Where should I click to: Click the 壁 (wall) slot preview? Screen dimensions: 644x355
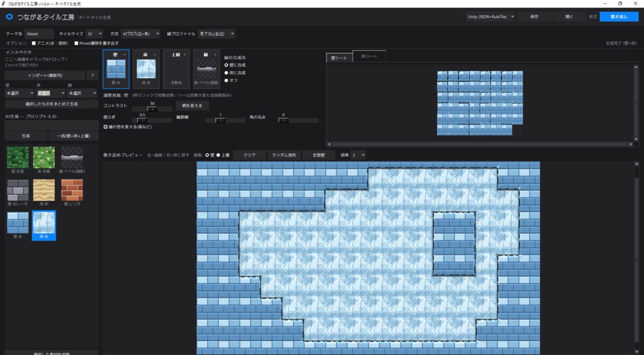coord(116,69)
